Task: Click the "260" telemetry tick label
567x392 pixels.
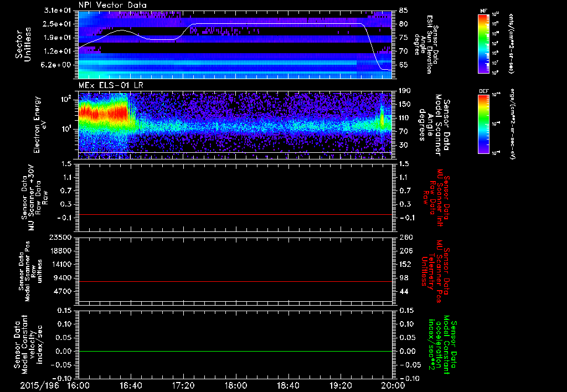Action: 405,237
